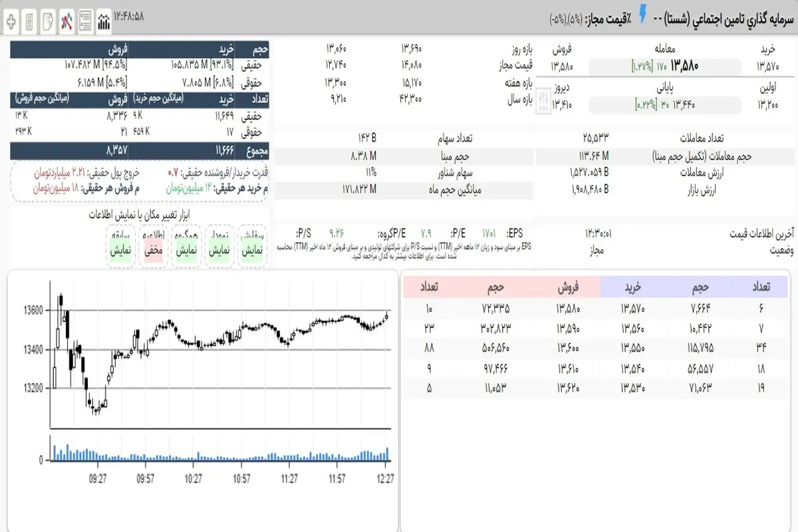This screenshot has width=798, height=532.
Task: Click sell volume 506,560 in the order book
Action: (x=495, y=348)
